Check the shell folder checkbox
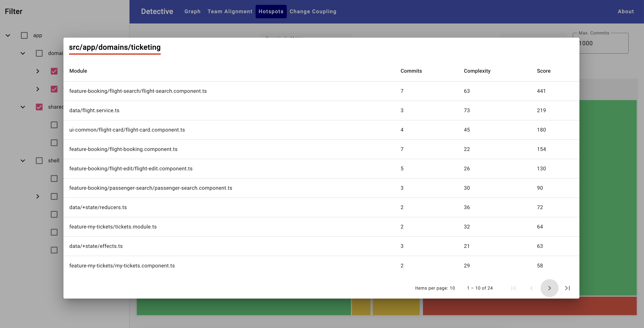Image resolution: width=644 pixels, height=328 pixels. (x=39, y=161)
